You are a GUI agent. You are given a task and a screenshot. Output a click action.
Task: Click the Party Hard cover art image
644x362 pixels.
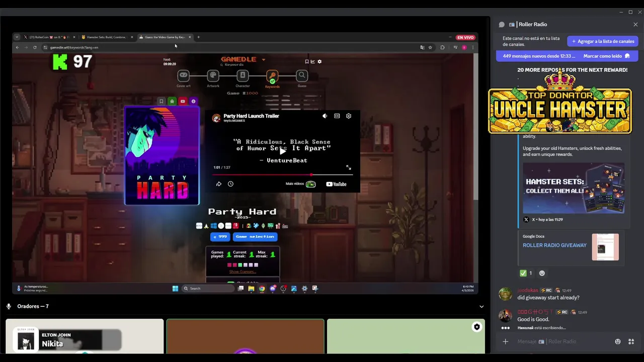tap(162, 156)
